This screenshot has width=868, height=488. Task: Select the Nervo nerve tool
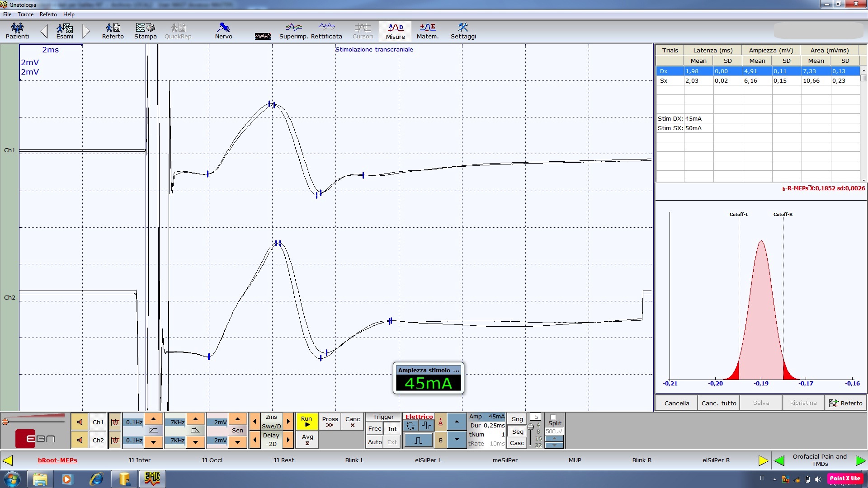click(x=223, y=31)
